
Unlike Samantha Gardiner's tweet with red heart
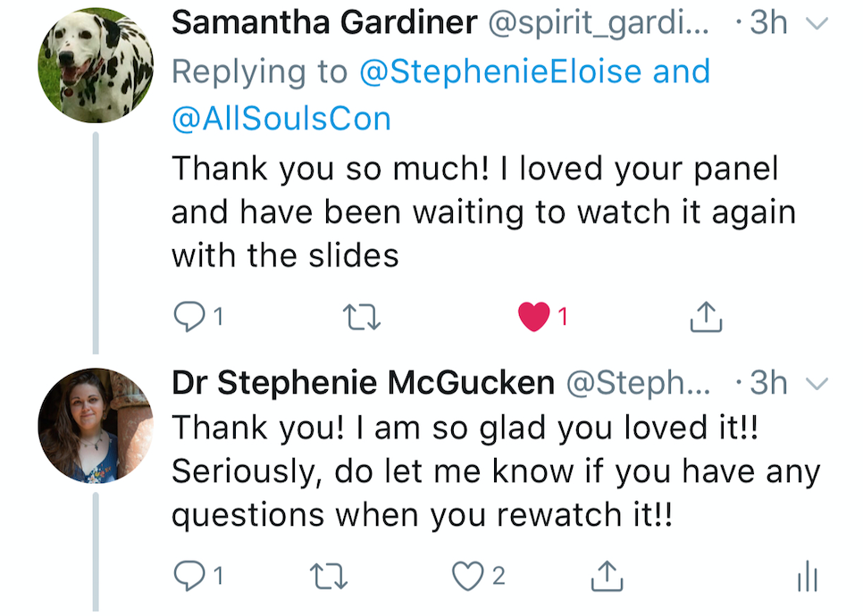tap(534, 316)
